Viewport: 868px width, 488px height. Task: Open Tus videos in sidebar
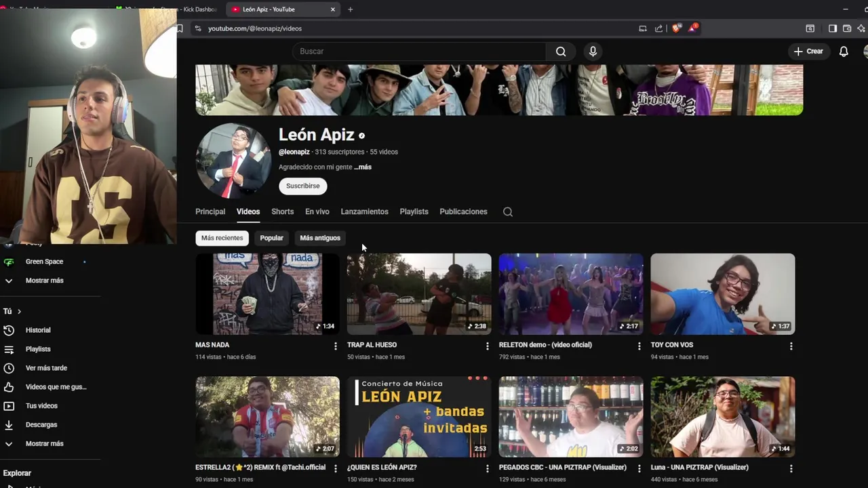(x=41, y=406)
